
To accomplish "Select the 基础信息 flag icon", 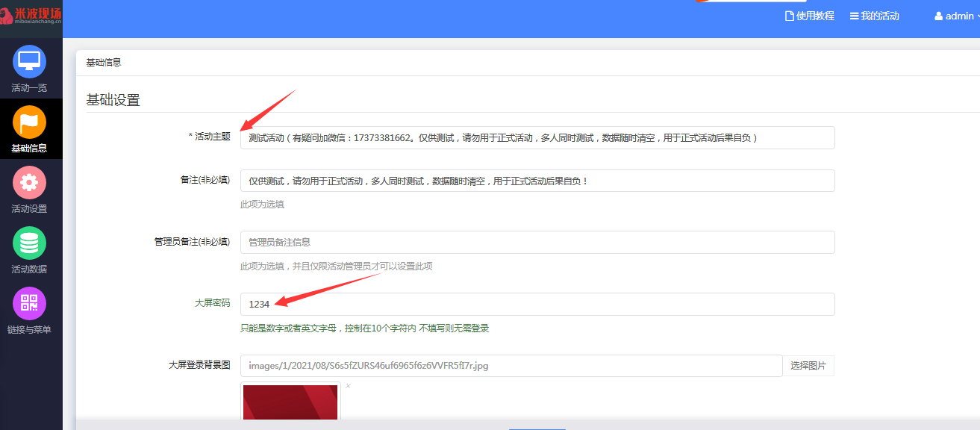I will tap(29, 122).
